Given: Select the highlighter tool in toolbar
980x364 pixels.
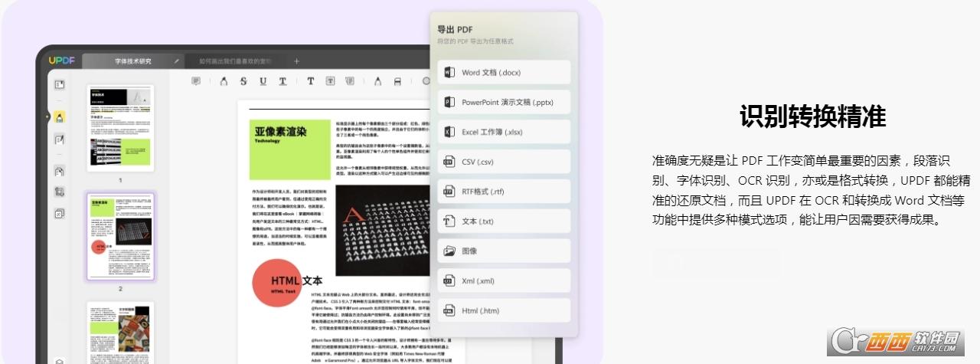Looking at the screenshot, I should [x=224, y=81].
